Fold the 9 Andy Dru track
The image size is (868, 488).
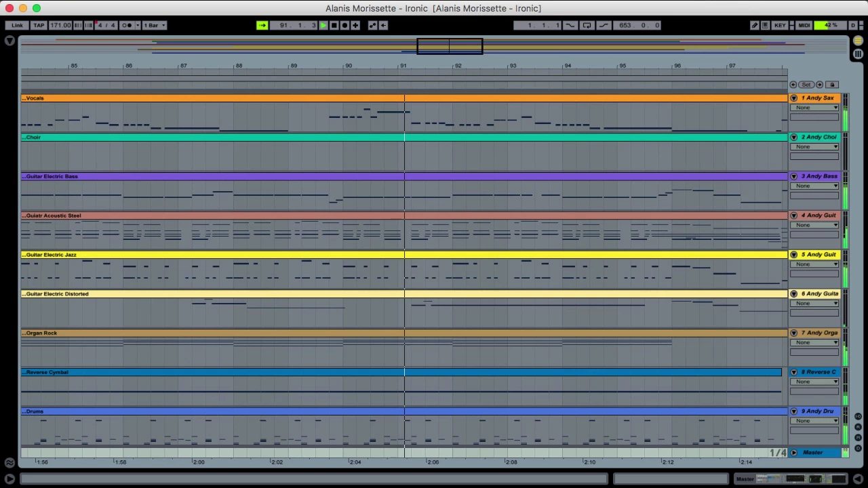pos(793,411)
